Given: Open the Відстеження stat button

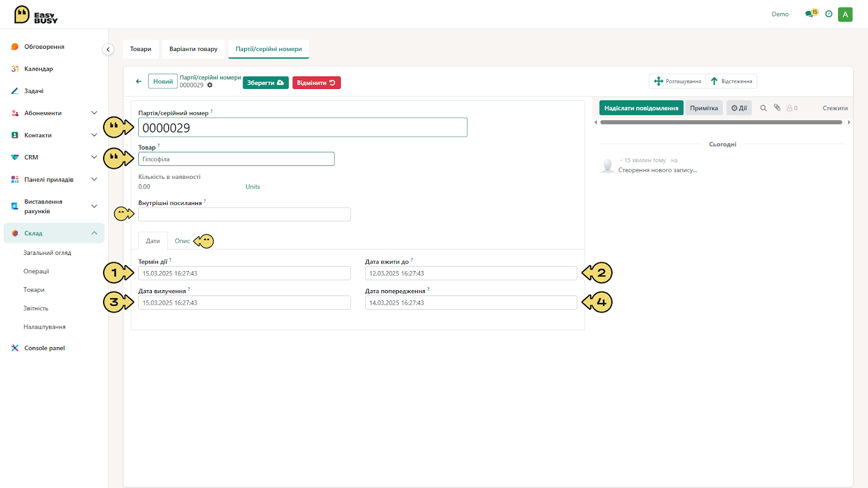Looking at the screenshot, I should (731, 81).
